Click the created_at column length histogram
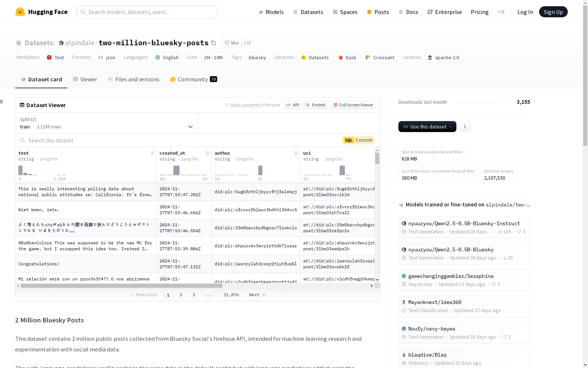588x368 pixels. (183, 170)
